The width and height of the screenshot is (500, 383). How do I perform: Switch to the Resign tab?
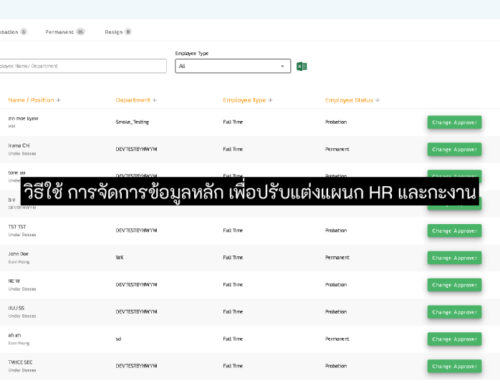coord(118,32)
